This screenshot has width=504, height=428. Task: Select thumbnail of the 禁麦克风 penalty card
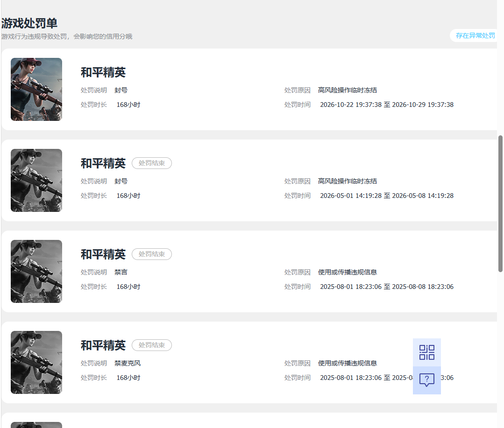[36, 362]
